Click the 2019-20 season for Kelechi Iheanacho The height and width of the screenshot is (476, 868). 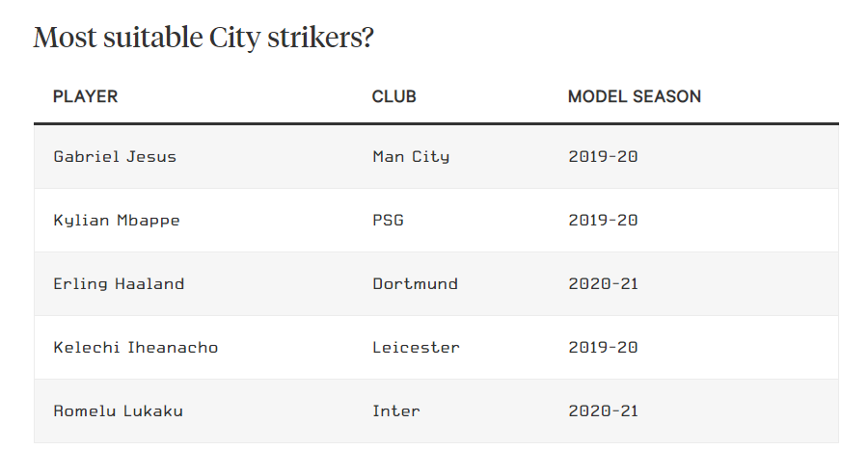(x=603, y=347)
